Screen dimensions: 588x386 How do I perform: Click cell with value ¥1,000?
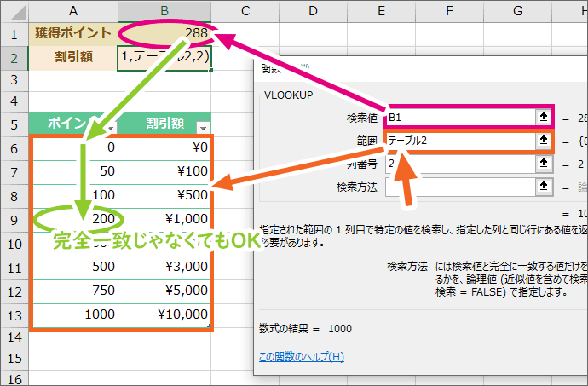tap(164, 220)
